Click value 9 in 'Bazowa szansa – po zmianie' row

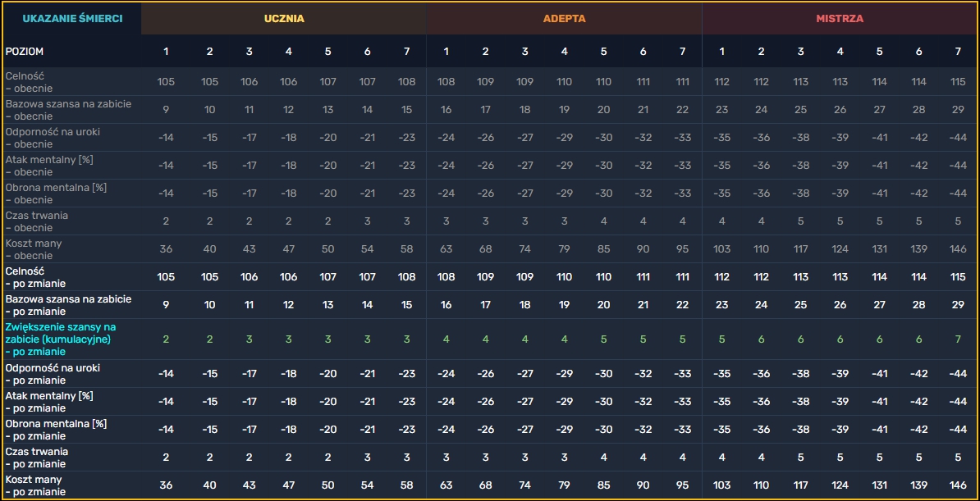167,305
